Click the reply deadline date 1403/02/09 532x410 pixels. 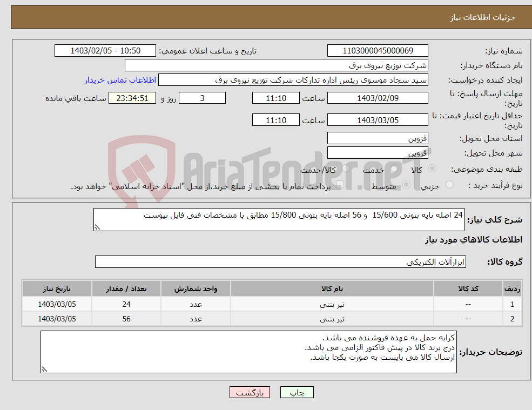378,98
